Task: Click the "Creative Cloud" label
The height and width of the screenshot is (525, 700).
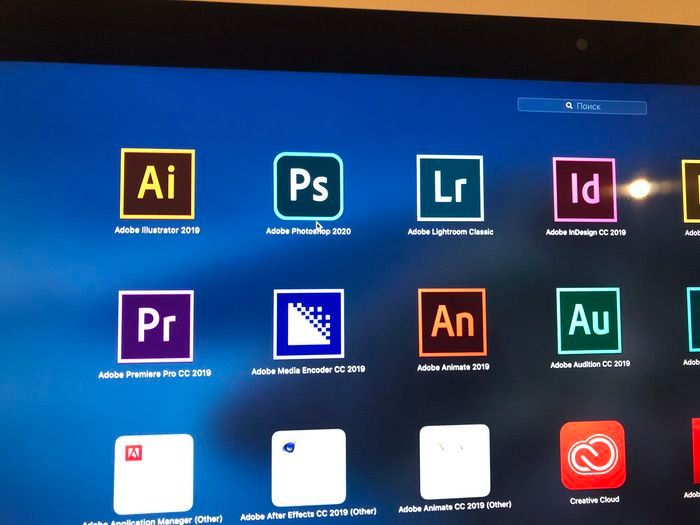Action: (x=594, y=500)
